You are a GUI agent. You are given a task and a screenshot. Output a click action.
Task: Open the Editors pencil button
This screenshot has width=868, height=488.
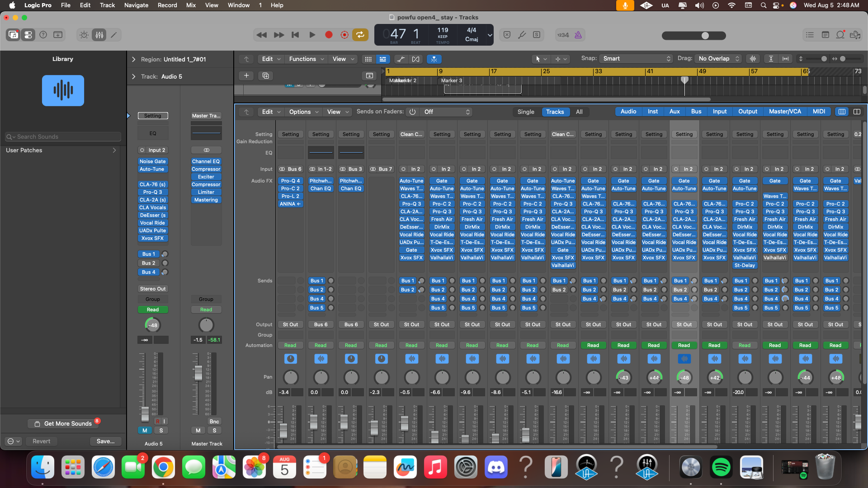114,35
